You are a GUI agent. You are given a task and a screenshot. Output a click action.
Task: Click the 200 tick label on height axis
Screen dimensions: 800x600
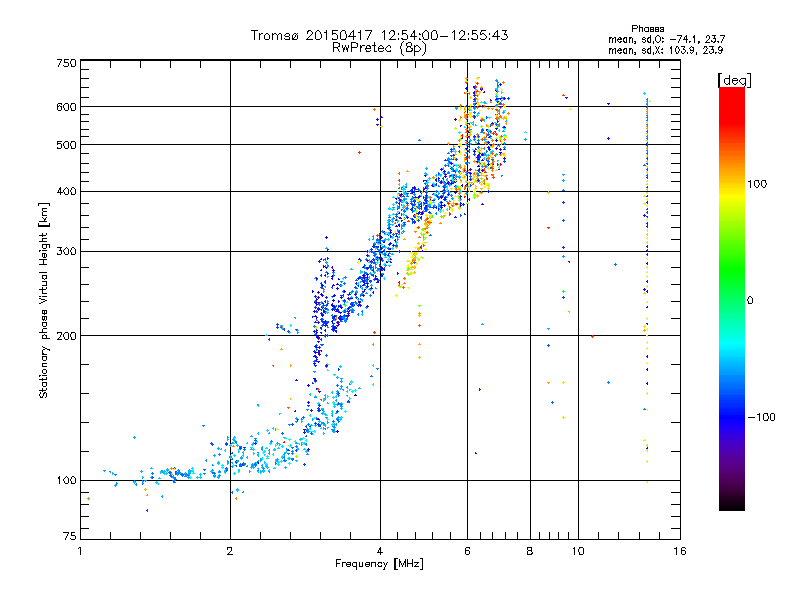(66, 336)
